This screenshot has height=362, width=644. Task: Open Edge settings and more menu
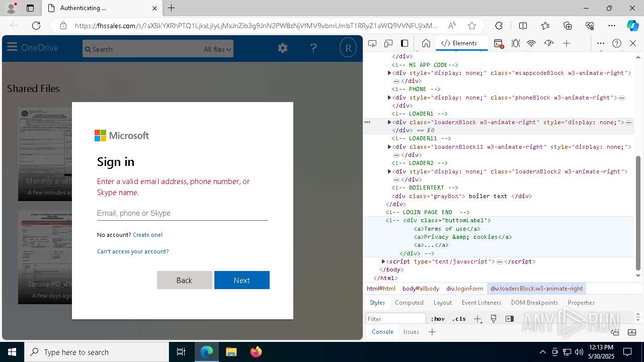[x=612, y=26]
